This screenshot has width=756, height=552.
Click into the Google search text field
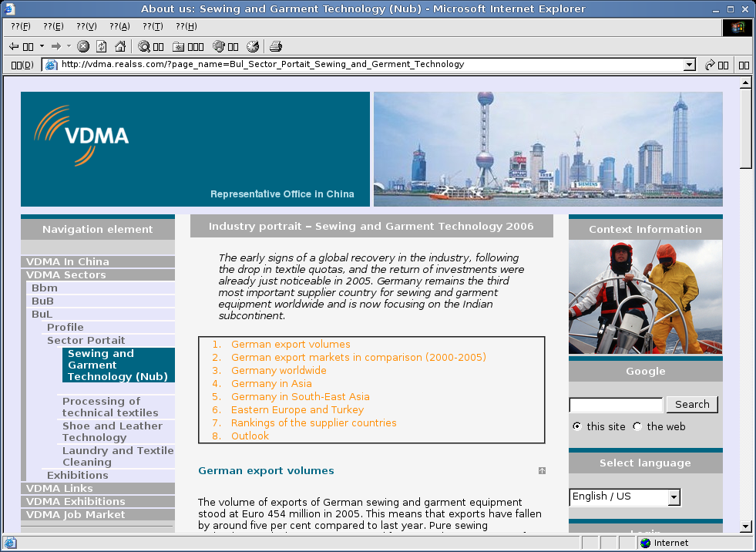616,405
